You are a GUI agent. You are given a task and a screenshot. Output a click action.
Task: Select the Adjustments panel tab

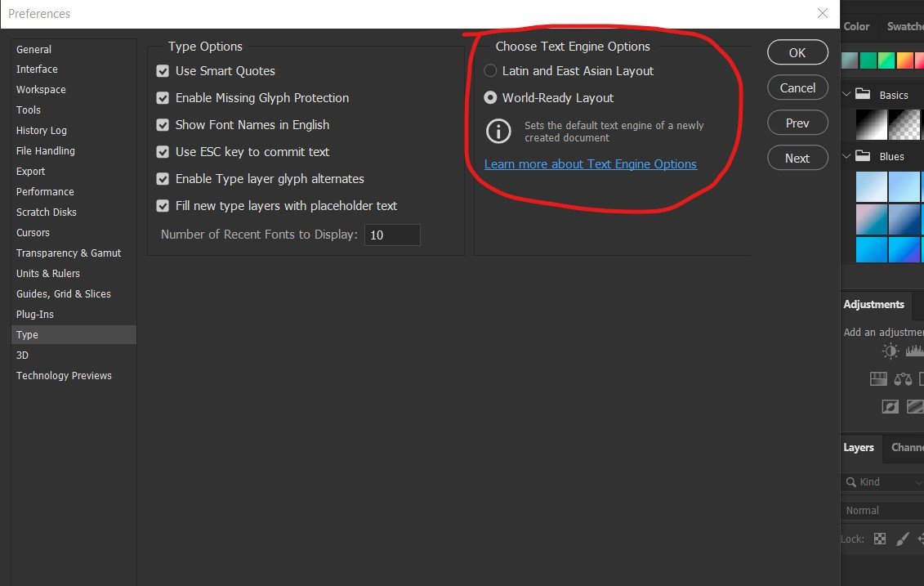coord(874,304)
